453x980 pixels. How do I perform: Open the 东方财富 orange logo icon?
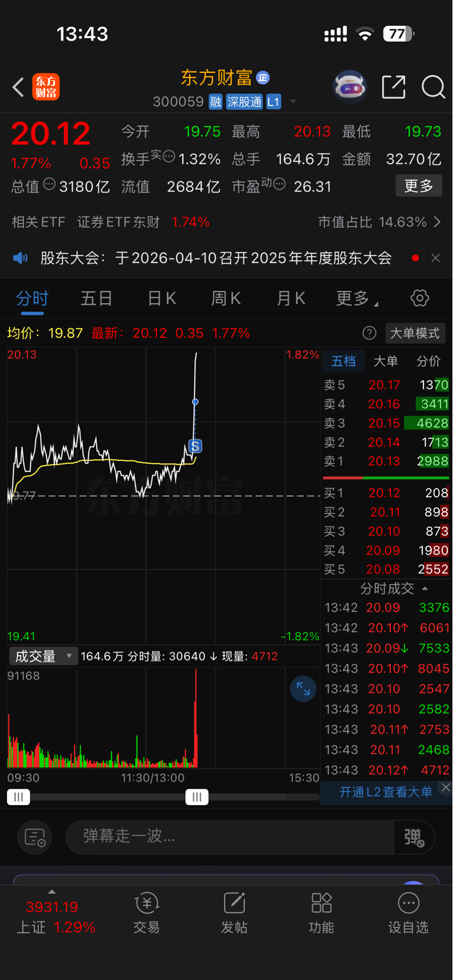[46, 87]
